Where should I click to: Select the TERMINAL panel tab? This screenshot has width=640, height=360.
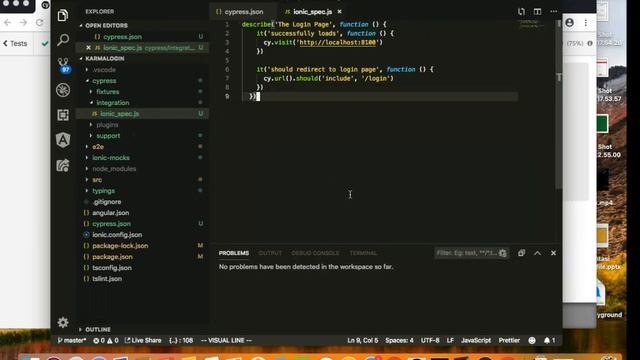pyautogui.click(x=363, y=253)
